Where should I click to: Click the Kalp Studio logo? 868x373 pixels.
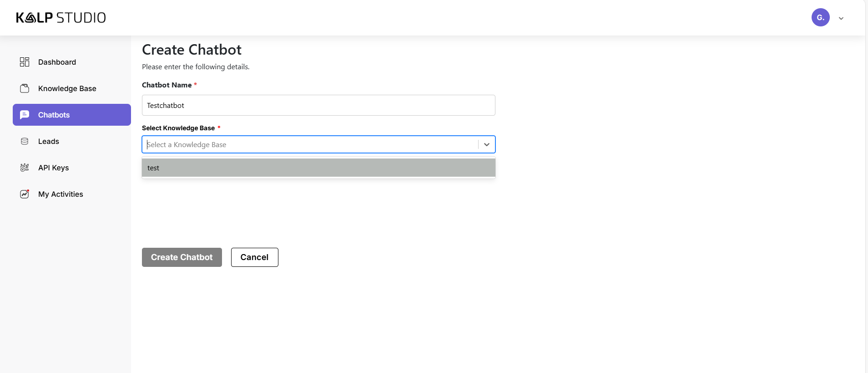61,18
